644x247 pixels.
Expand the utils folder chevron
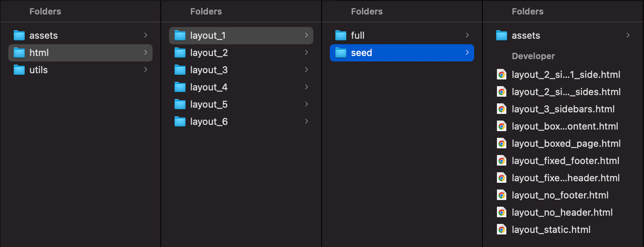coord(146,70)
